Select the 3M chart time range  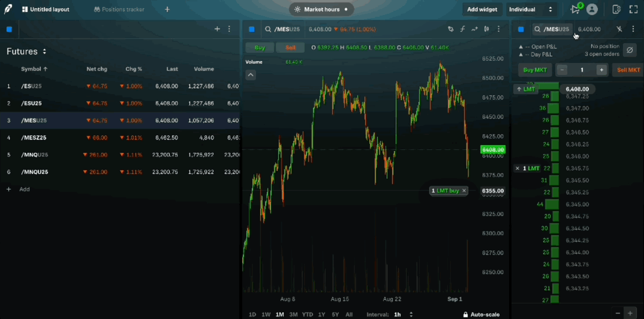click(x=293, y=314)
